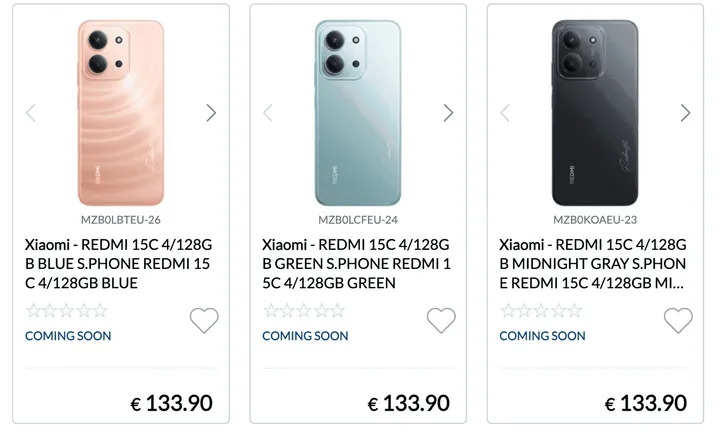Screen dimensions: 720x432
Task: Show next image of Blue Redmi 15C
Action: click(x=211, y=113)
